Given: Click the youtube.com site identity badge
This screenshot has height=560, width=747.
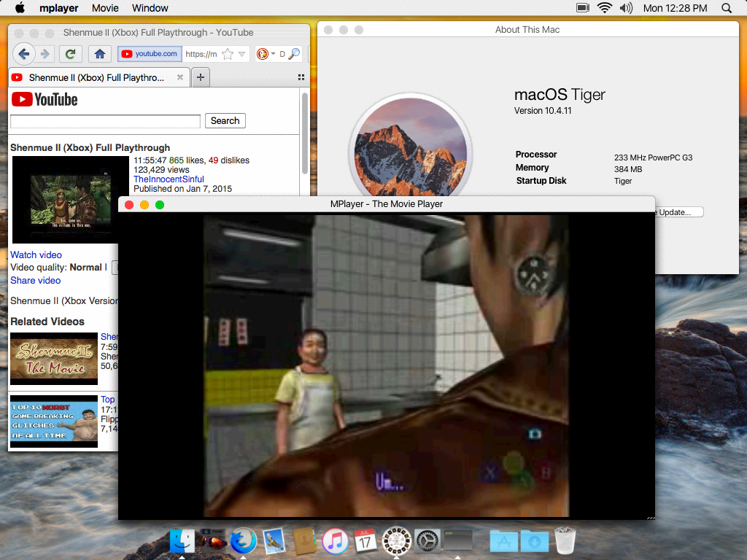Looking at the screenshot, I should pyautogui.click(x=150, y=54).
